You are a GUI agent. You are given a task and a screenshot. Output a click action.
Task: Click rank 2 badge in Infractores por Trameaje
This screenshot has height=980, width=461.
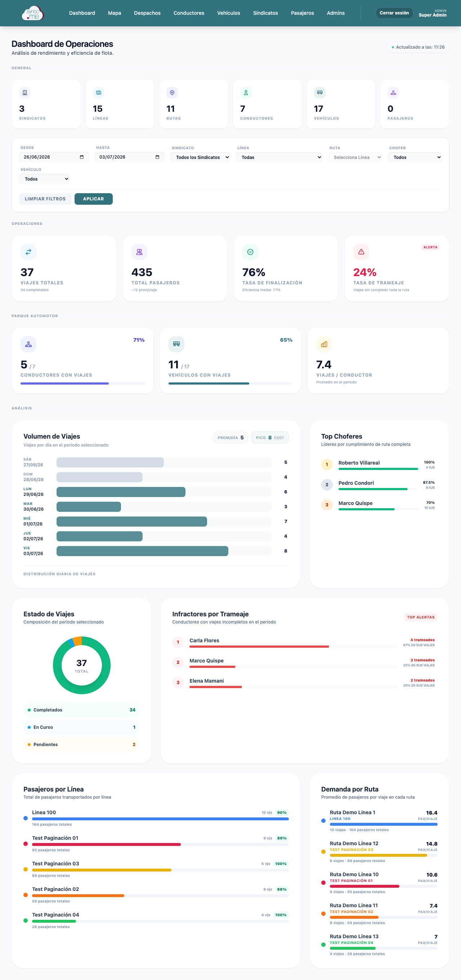[x=178, y=662]
